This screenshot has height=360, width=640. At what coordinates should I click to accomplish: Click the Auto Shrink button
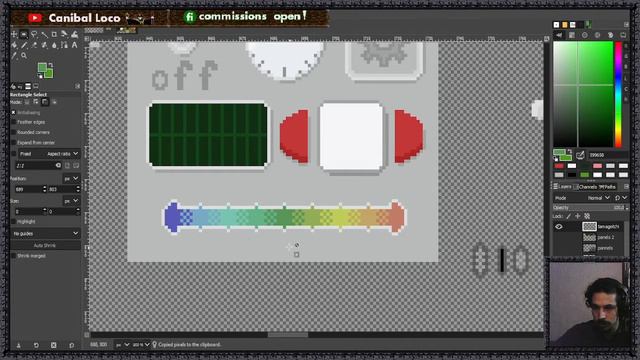(45, 245)
